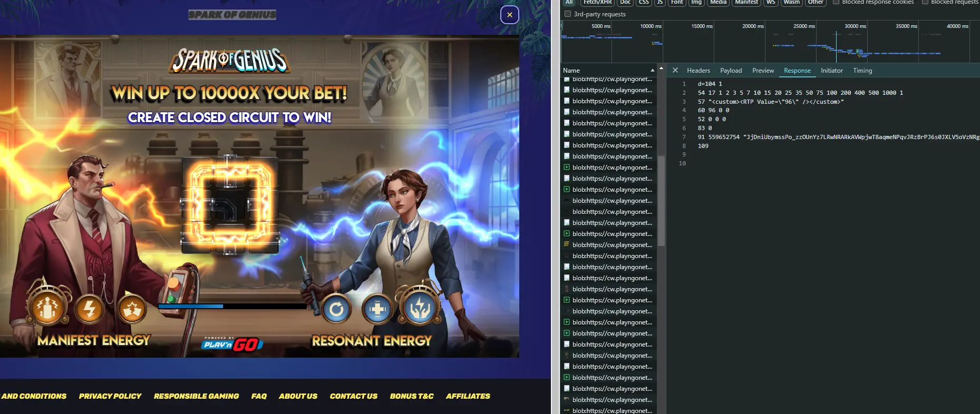Click the glowing closed circuit tile

click(229, 203)
